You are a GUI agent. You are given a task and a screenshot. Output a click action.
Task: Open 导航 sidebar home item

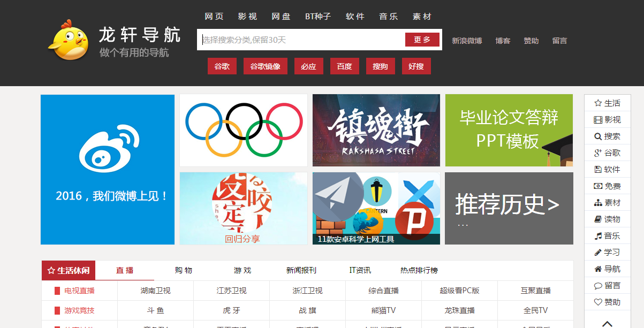(607, 269)
